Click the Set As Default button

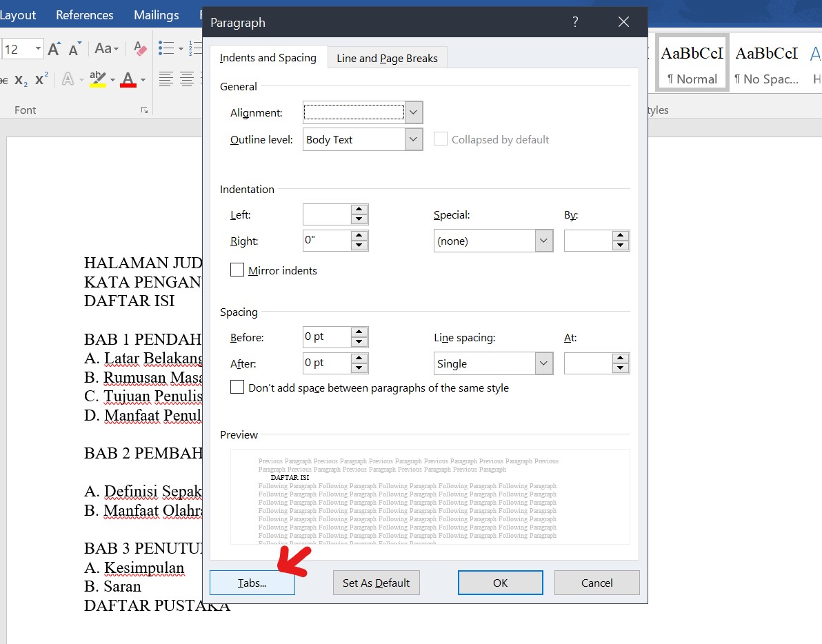[x=376, y=583]
